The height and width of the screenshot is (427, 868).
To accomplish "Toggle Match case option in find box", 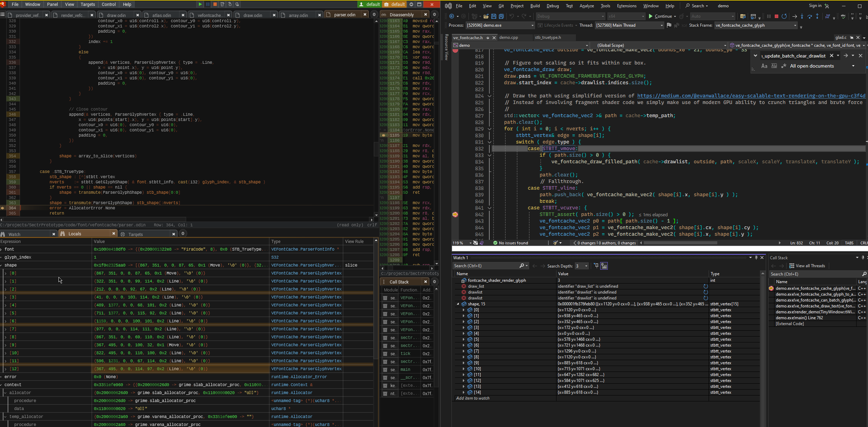I will point(764,66).
